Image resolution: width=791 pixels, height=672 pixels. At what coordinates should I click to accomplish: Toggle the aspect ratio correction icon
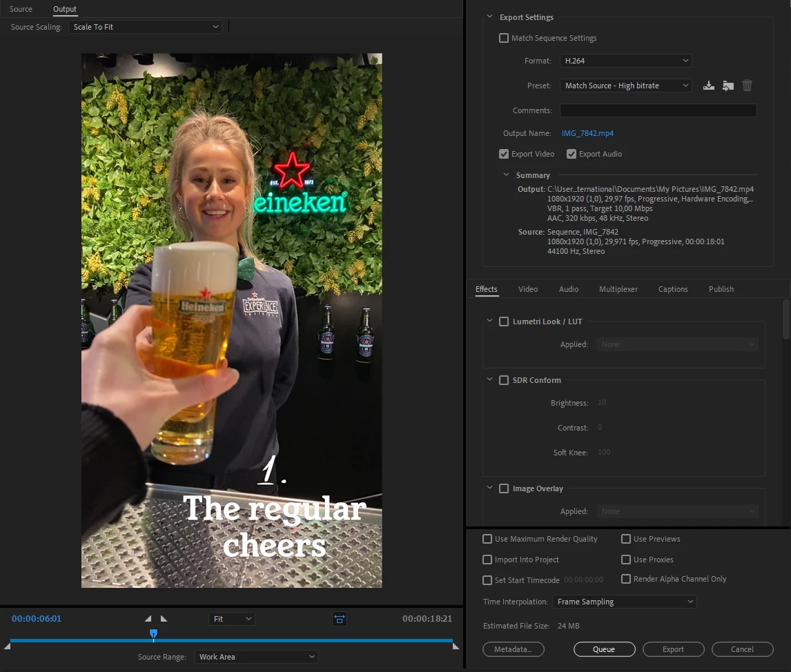(x=340, y=619)
